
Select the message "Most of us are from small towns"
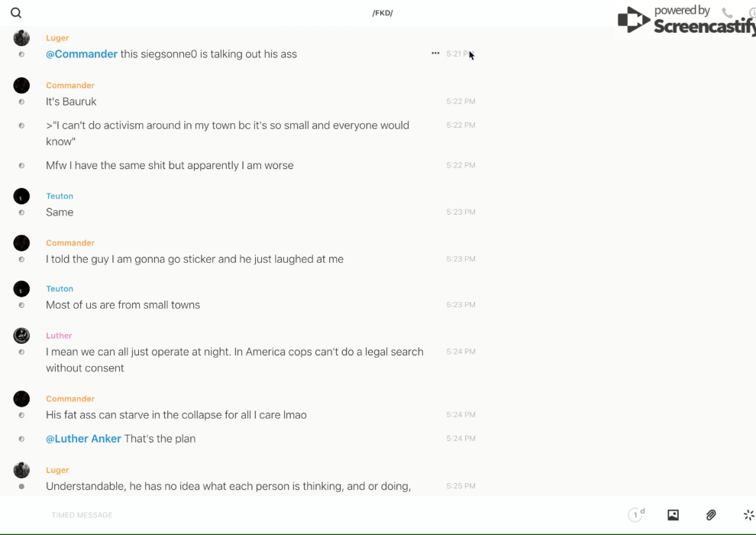click(x=123, y=305)
